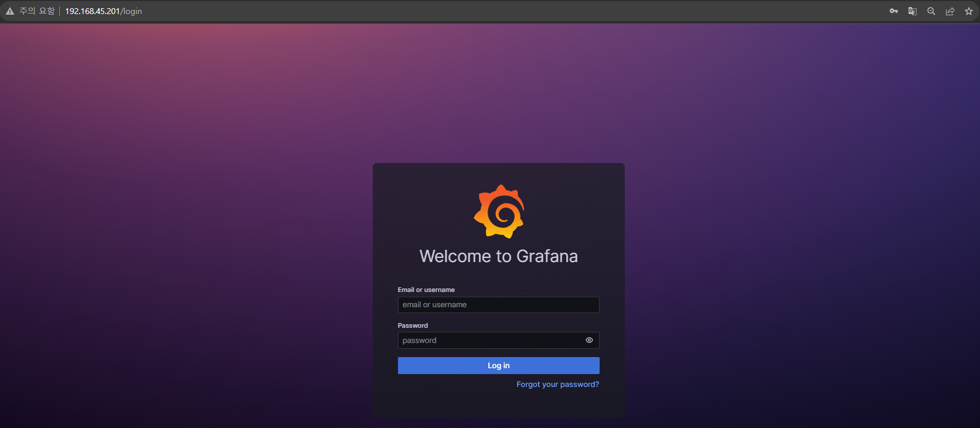Bookmark this page with the star icon

pos(969,11)
